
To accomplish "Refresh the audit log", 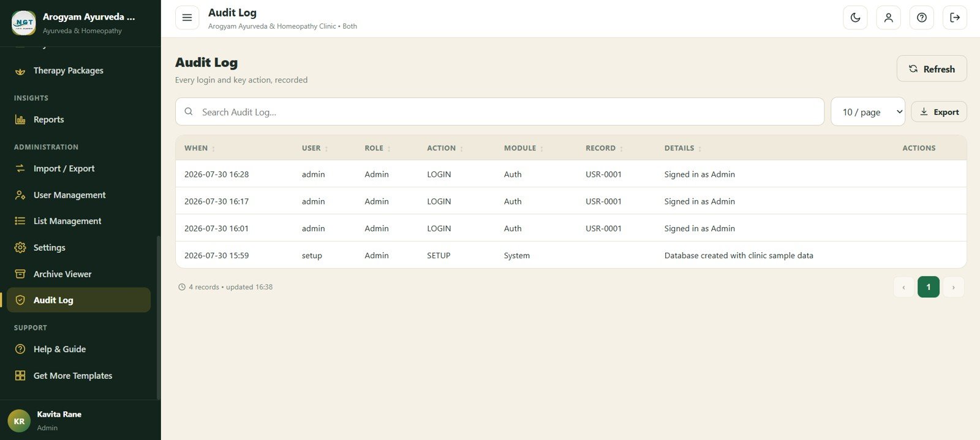I will 932,69.
